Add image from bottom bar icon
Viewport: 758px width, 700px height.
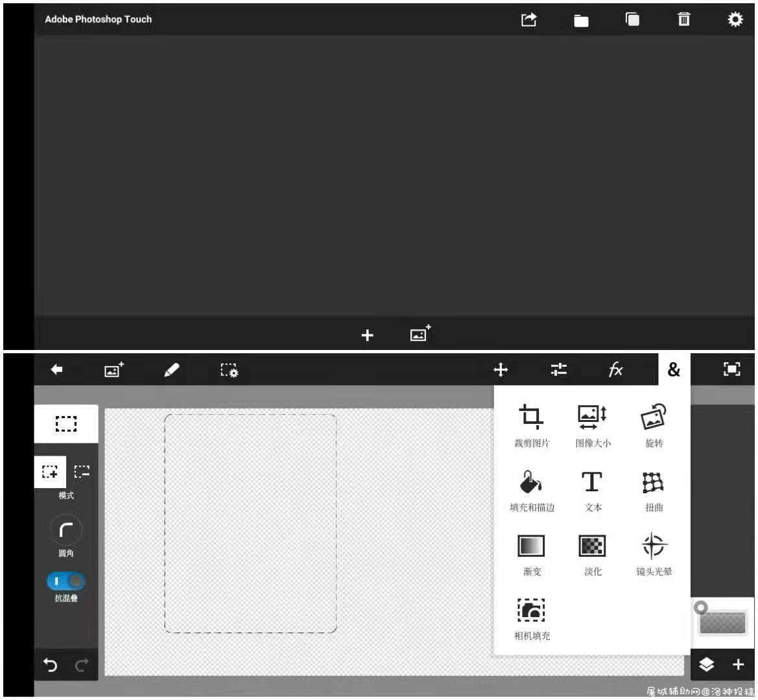(420, 333)
